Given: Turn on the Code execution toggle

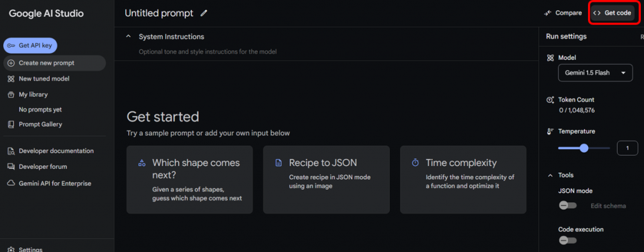Looking at the screenshot, I should click(x=567, y=240).
